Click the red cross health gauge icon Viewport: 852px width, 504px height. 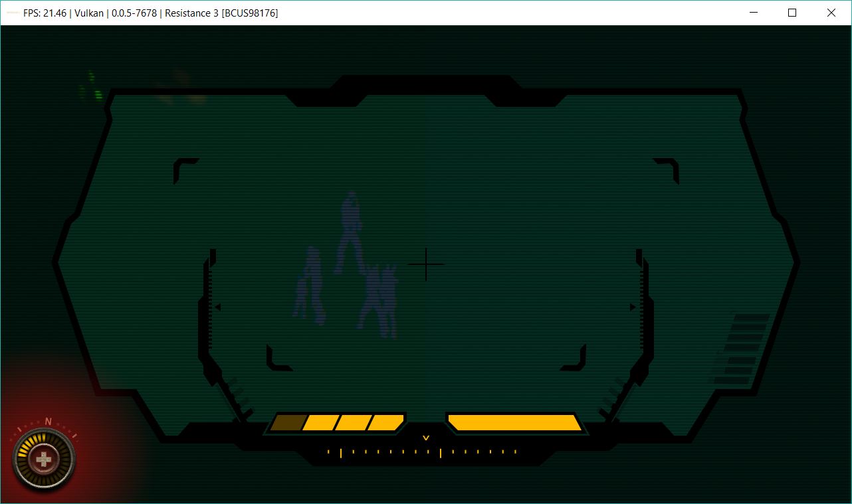(x=44, y=459)
